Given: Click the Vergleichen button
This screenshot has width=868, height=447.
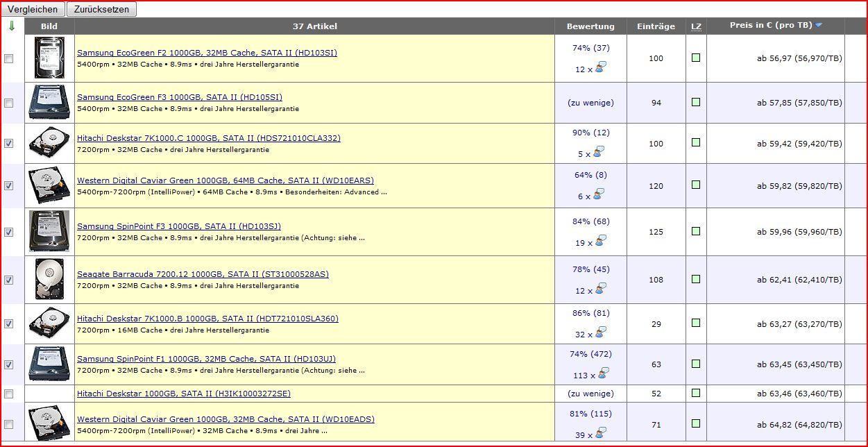Looking at the screenshot, I should [x=33, y=9].
